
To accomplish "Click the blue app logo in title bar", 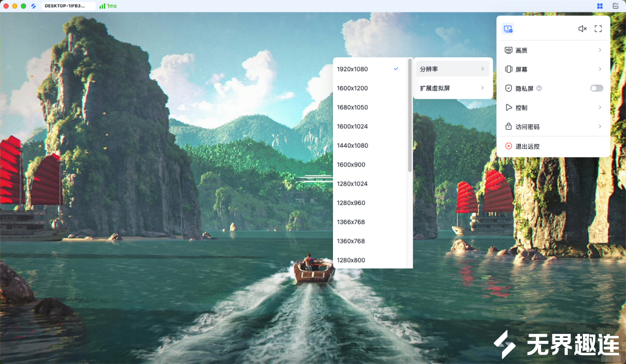I will coord(34,6).
